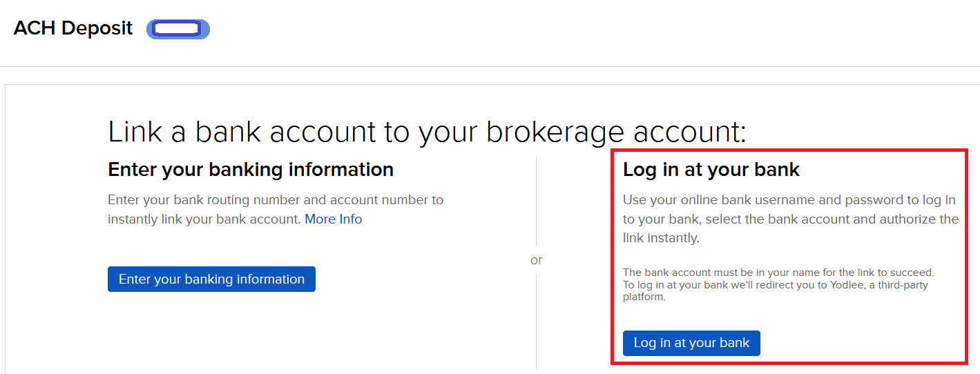Click the blue Log in at your bank button
Image resolution: width=980 pixels, height=374 pixels.
(691, 343)
